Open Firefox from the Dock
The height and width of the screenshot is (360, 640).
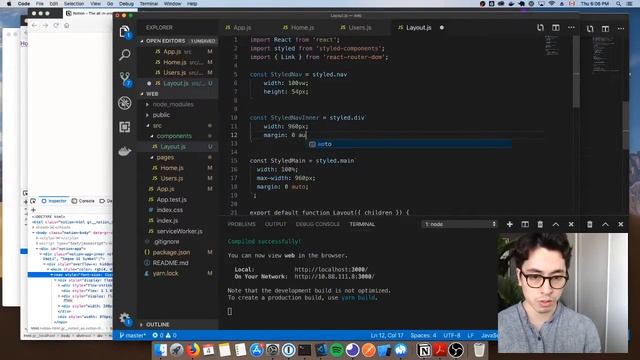point(193,350)
